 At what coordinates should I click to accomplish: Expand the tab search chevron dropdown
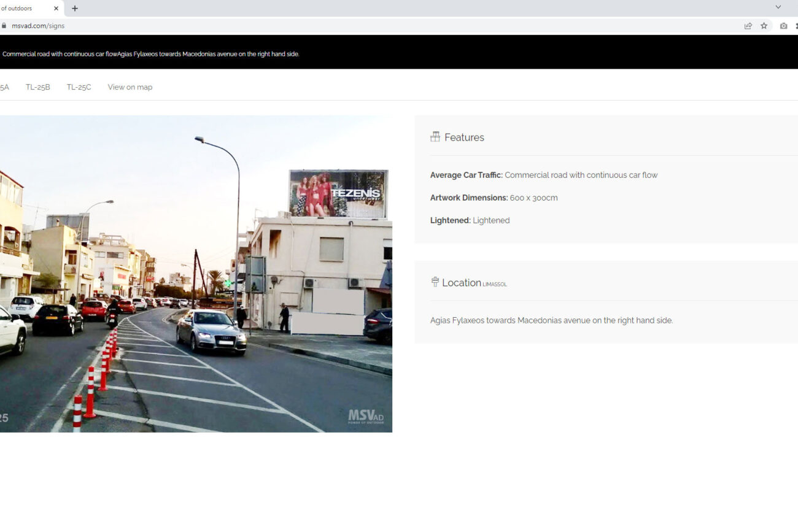point(778,7)
